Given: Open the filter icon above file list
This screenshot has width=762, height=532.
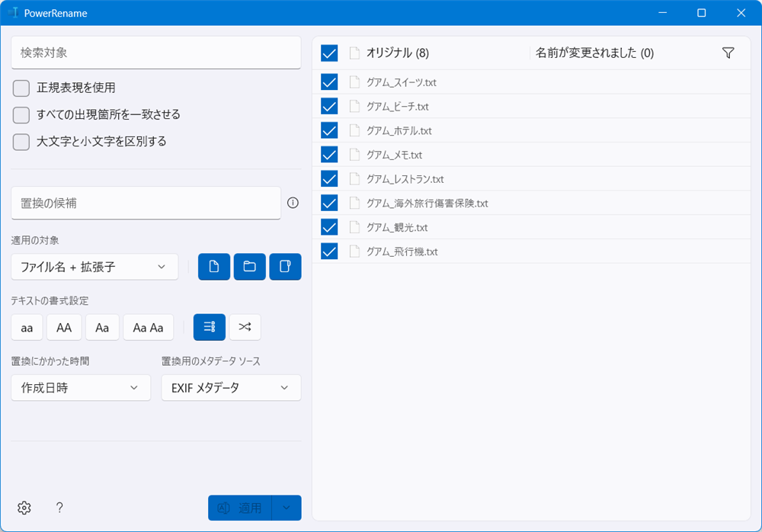Looking at the screenshot, I should click(728, 53).
